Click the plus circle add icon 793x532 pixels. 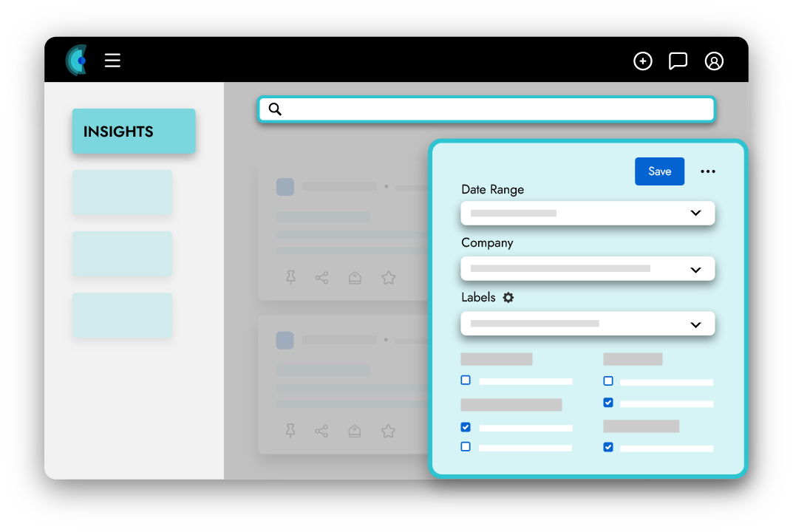643,61
